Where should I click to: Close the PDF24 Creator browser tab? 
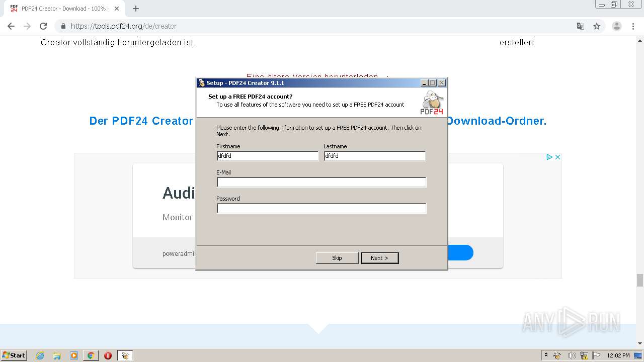point(117,9)
